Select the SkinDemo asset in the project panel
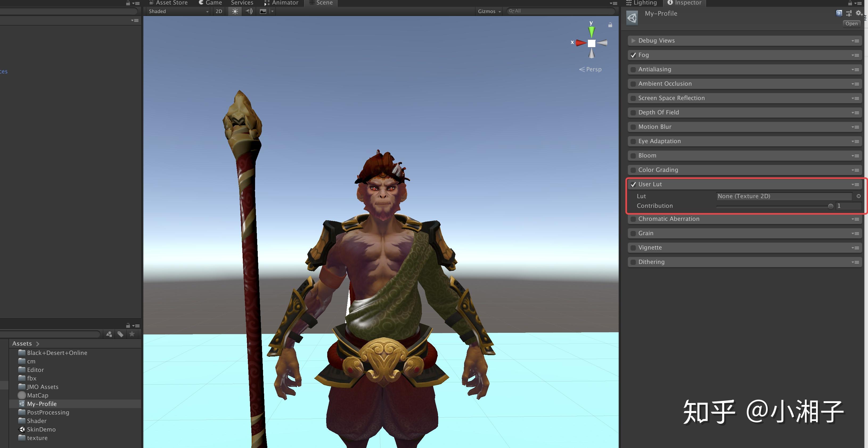 [x=41, y=429]
